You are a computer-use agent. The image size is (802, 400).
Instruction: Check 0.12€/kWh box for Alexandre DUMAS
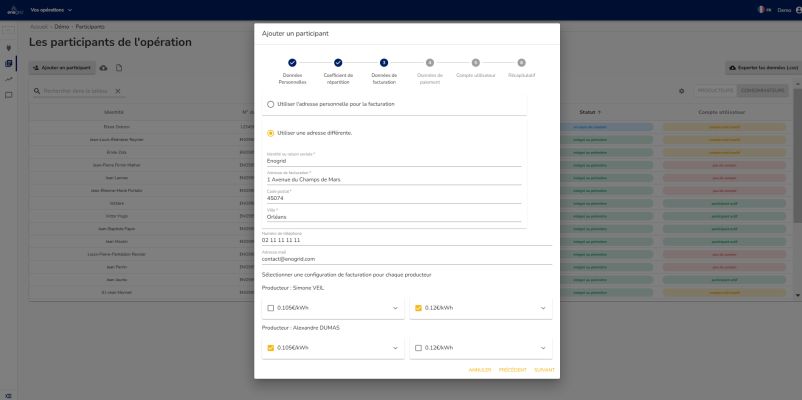[x=418, y=348]
